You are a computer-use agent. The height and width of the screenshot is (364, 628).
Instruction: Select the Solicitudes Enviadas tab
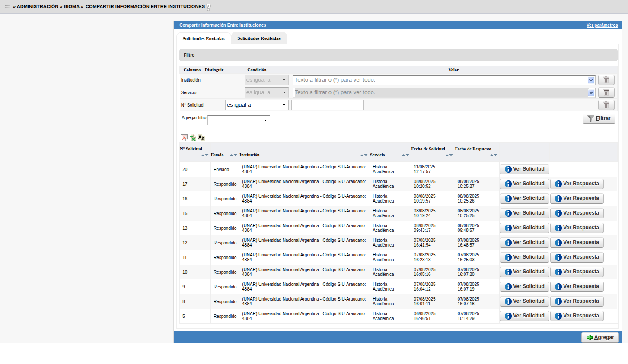pyautogui.click(x=204, y=39)
